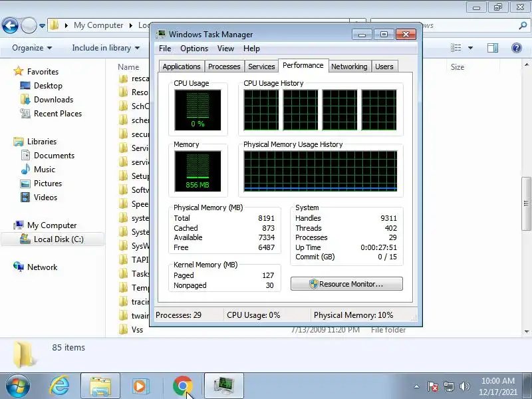Click the Local Disk (C:) drive icon
Screen dimensions: 532x399
(25, 239)
